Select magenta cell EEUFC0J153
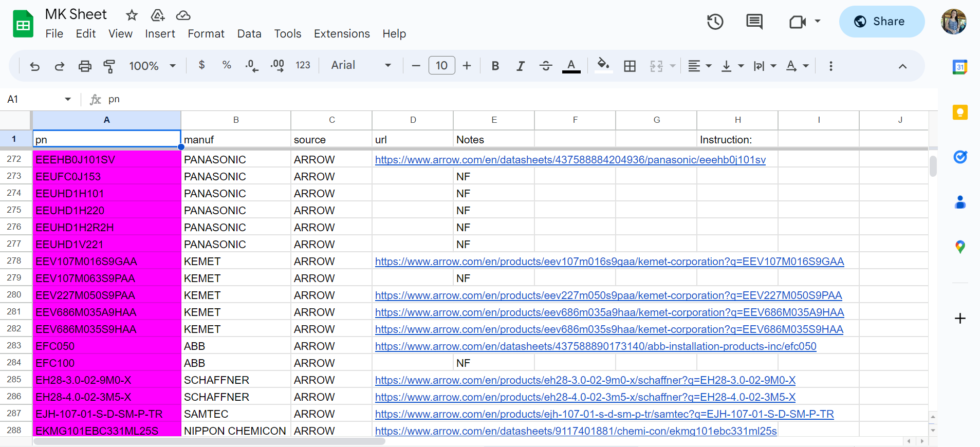 click(107, 177)
